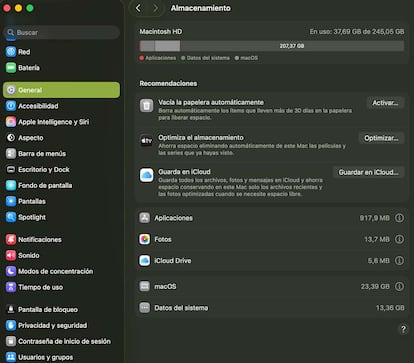Click the iCloud icon beside Guarda en iCloud
The width and height of the screenshot is (414, 363).
146,175
